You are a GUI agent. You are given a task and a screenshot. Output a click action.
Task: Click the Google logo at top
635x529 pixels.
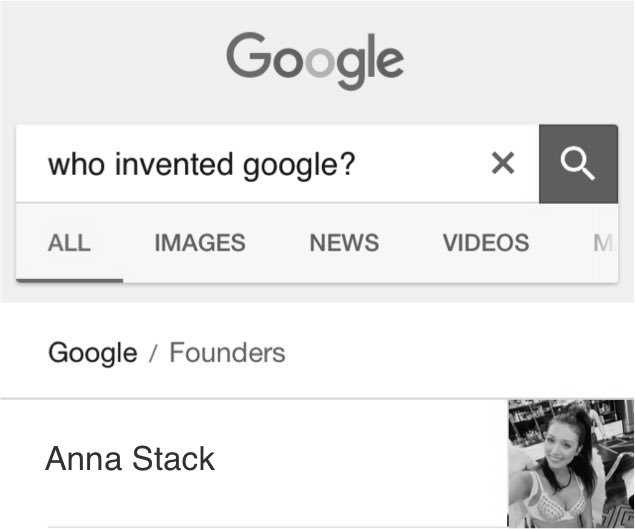(x=315, y=61)
